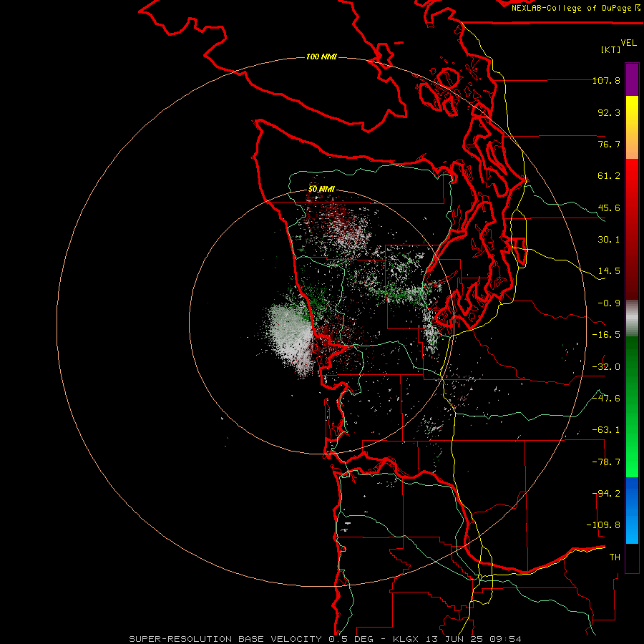The image size is (644, 644).
Task: Select the -63.1 velocity scale value
Action: [606, 430]
